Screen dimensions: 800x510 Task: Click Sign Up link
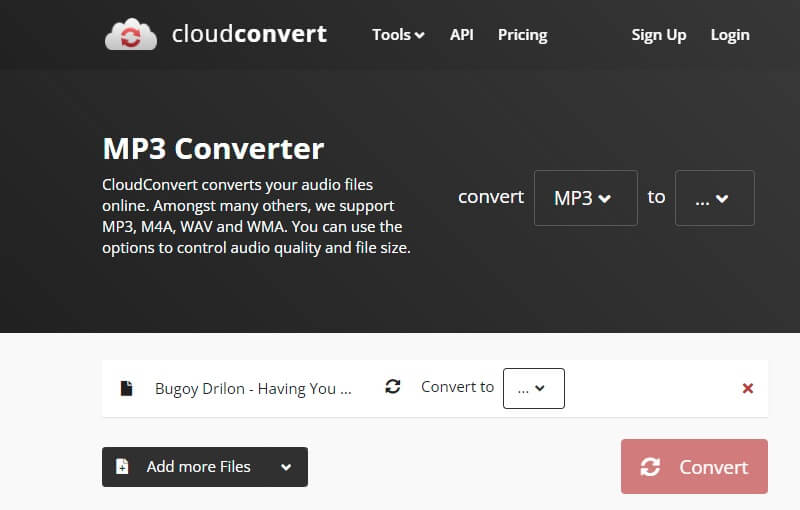[659, 35]
